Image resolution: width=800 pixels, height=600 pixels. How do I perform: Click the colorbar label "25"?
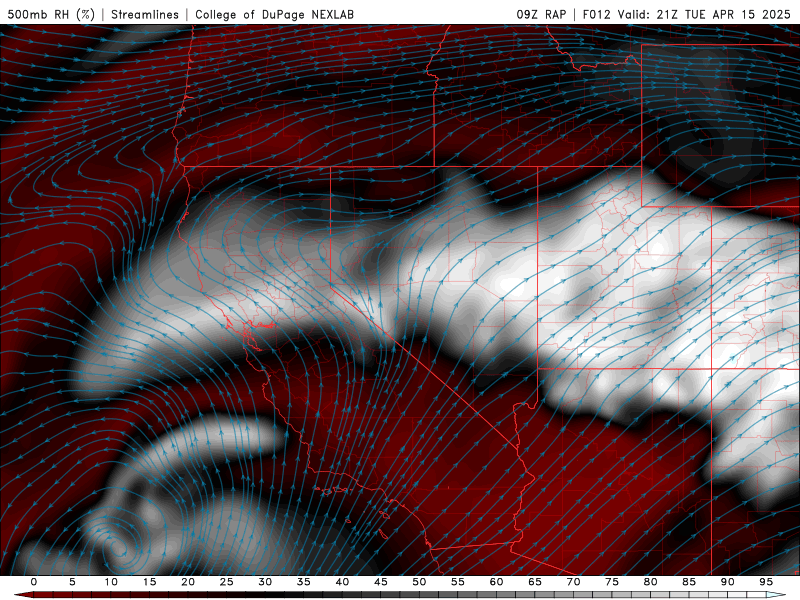227,582
